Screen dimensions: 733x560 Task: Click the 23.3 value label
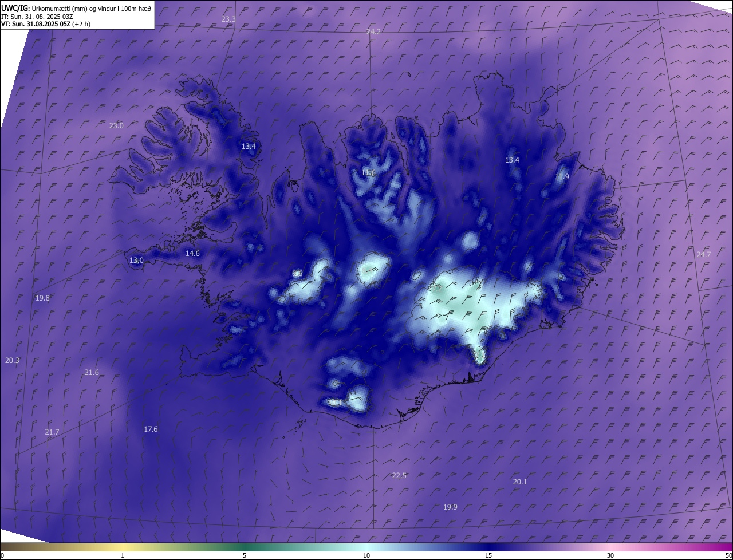228,19
